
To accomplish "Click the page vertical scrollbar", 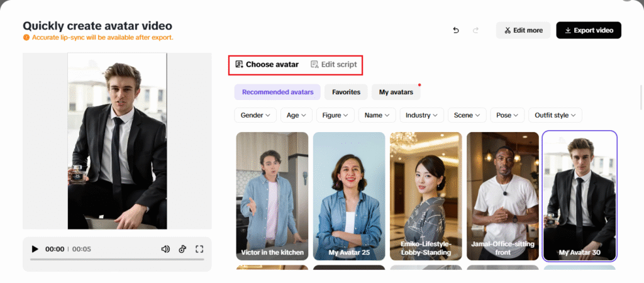I will [x=641, y=97].
